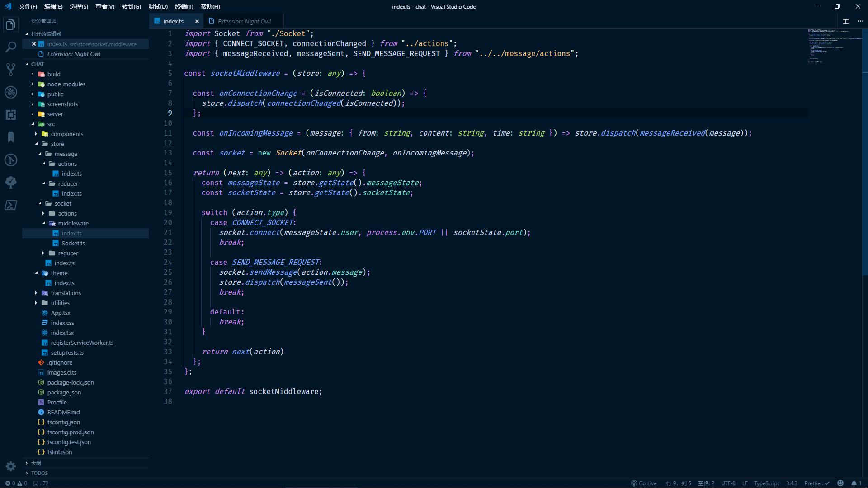Screen dimensions: 868x488
Task: Toggle Go Live server in status bar
Action: pos(644,483)
